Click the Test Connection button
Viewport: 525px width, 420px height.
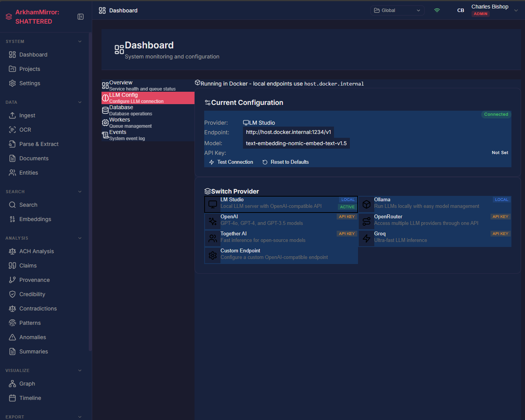[231, 162]
